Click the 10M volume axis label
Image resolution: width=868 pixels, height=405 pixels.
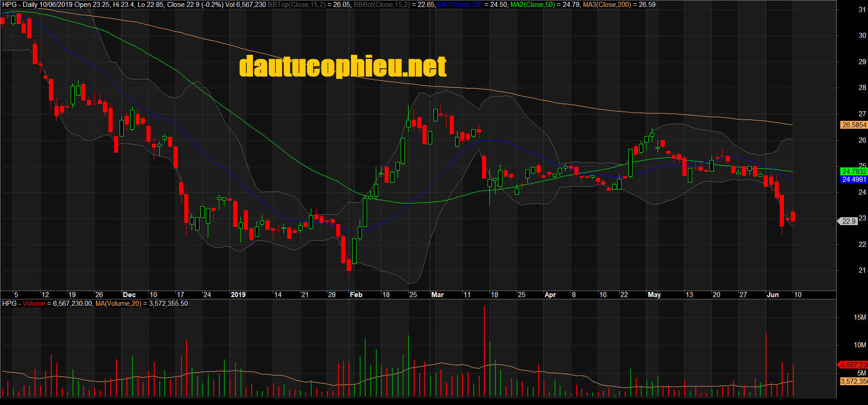click(860, 345)
